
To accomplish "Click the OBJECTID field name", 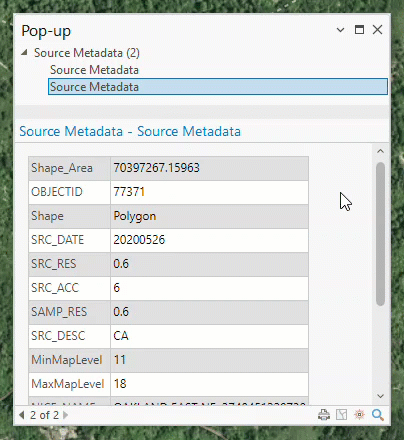I will click(x=57, y=192).
